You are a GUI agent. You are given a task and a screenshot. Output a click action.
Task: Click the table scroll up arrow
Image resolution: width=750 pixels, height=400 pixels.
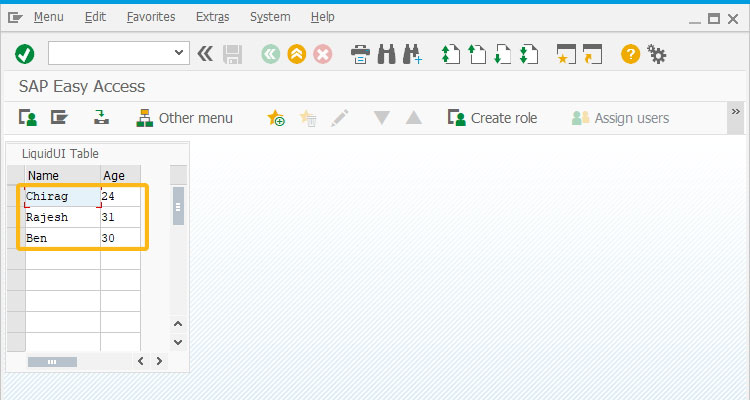point(178,324)
